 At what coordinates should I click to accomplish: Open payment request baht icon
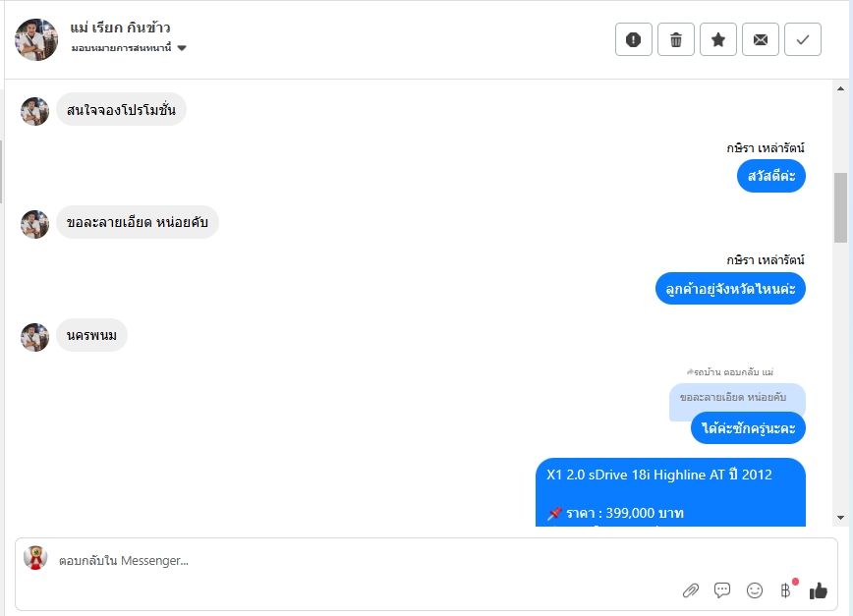786,590
